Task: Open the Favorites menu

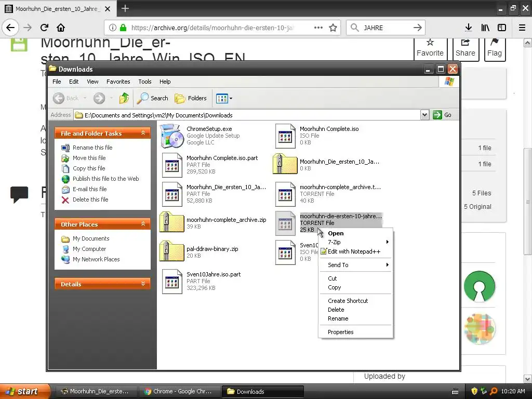Action: pos(118,82)
